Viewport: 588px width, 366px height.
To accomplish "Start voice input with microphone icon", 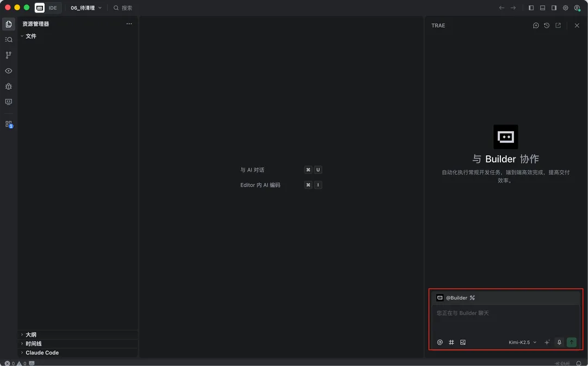I will pyautogui.click(x=559, y=342).
